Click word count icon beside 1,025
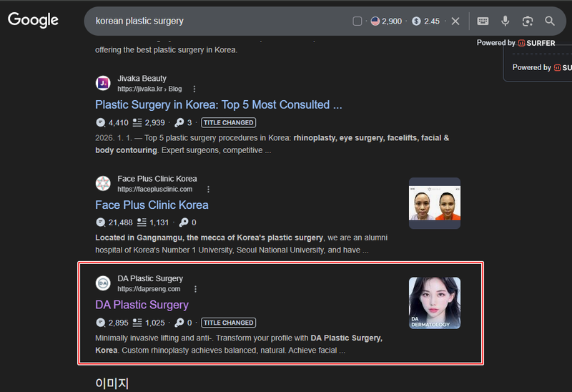Viewport: 572px width, 392px height. pos(137,323)
